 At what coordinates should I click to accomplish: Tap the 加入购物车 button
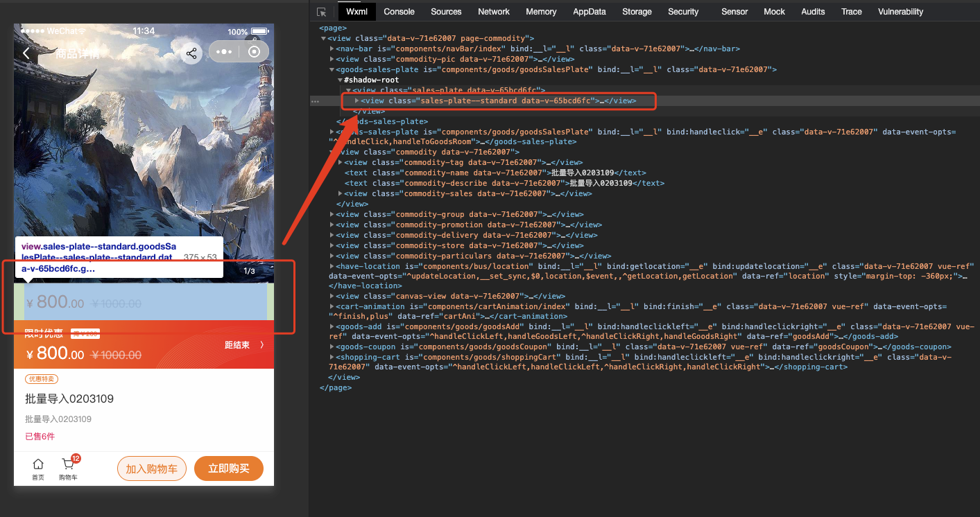pyautogui.click(x=152, y=468)
